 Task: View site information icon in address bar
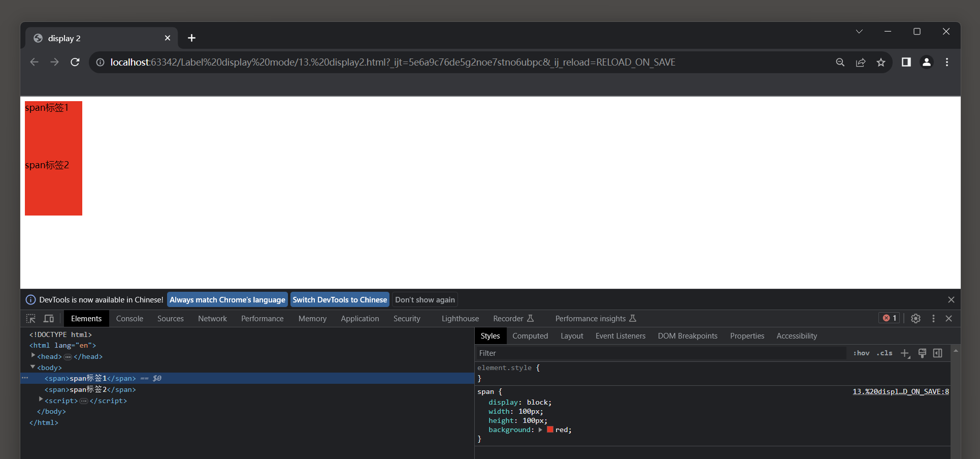coord(101,62)
